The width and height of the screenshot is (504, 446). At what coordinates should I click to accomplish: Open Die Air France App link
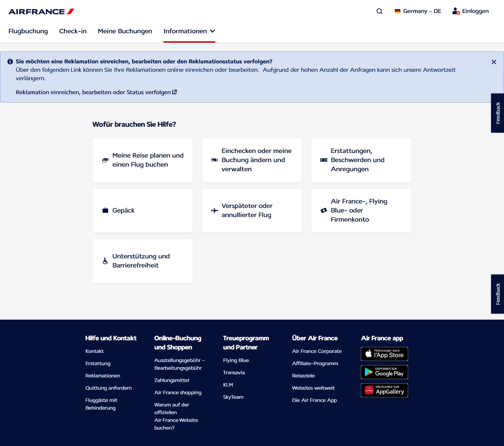point(314,400)
